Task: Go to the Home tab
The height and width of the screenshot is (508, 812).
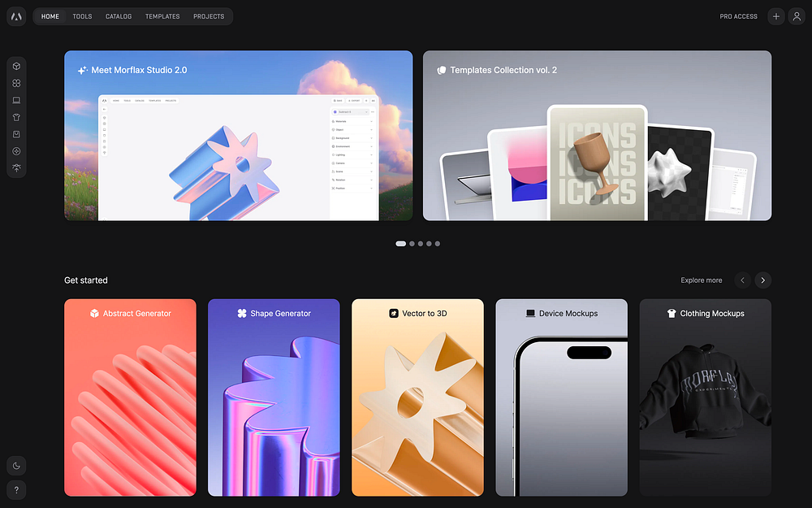Action: coord(50,16)
